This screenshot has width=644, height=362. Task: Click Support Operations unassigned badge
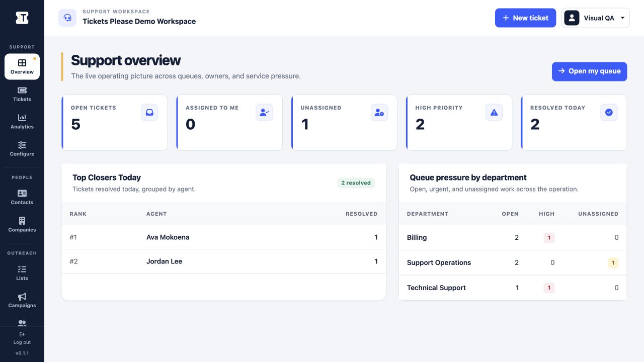(x=613, y=262)
